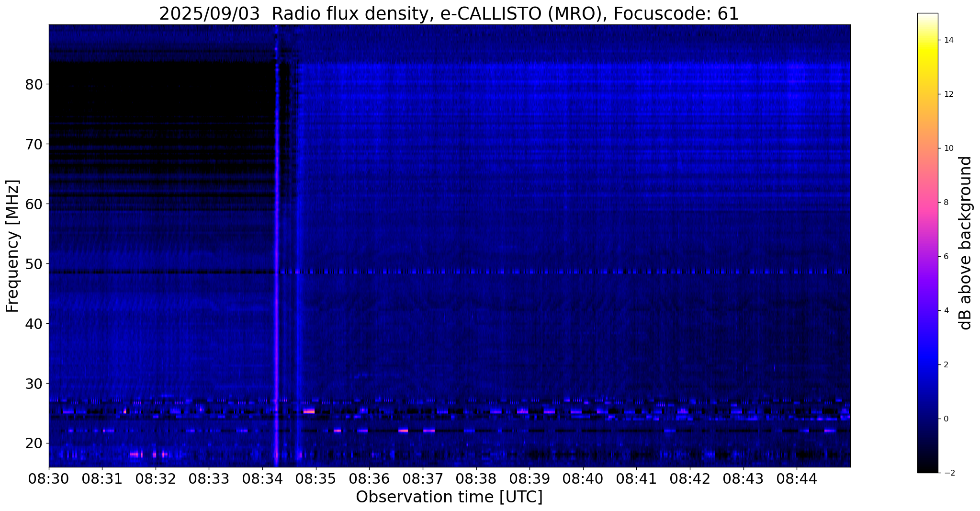980x511 pixels.
Task: Click the 08:31 time tick label
Action: 102,478
